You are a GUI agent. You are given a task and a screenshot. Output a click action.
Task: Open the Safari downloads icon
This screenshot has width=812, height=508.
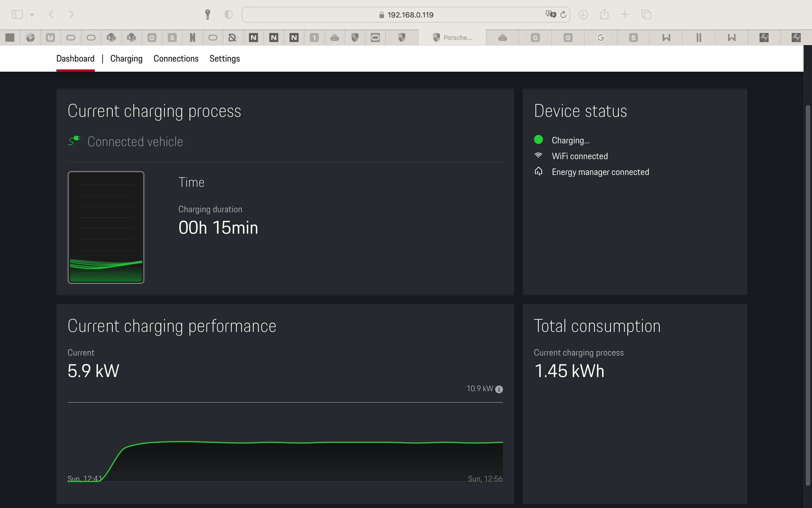click(x=583, y=14)
